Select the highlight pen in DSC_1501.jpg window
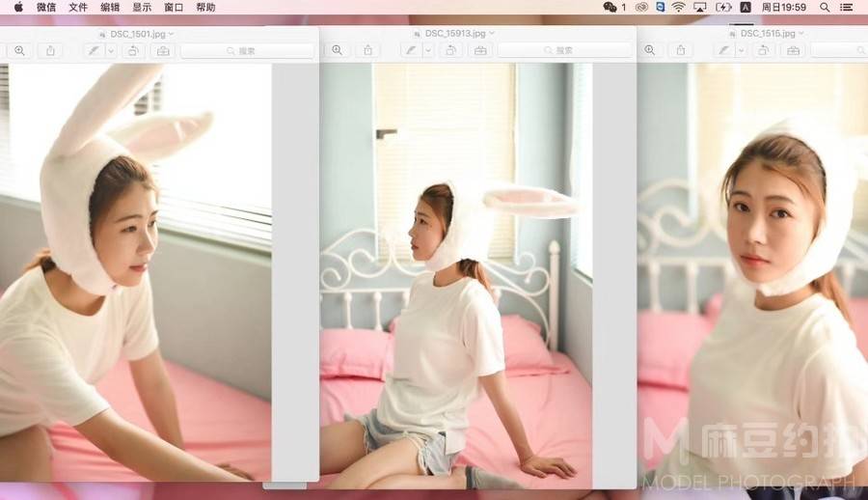The height and width of the screenshot is (500, 868). pos(95,50)
